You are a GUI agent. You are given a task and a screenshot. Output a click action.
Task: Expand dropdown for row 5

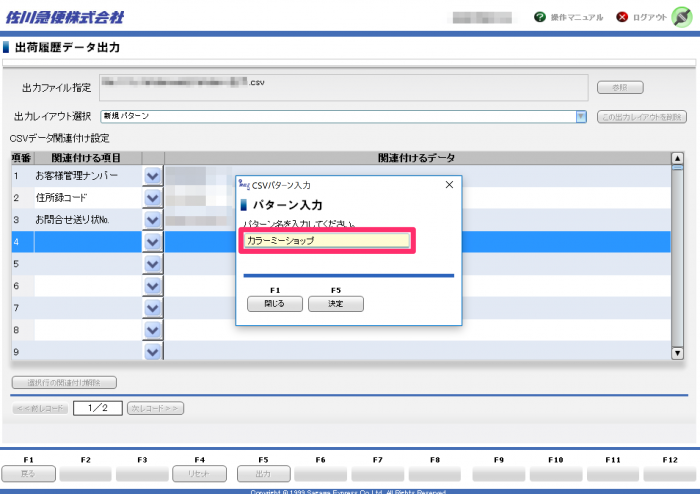click(153, 264)
